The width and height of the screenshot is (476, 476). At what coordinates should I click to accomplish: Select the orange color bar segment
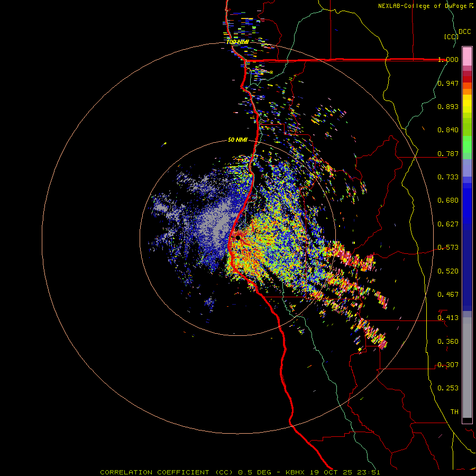(x=467, y=91)
